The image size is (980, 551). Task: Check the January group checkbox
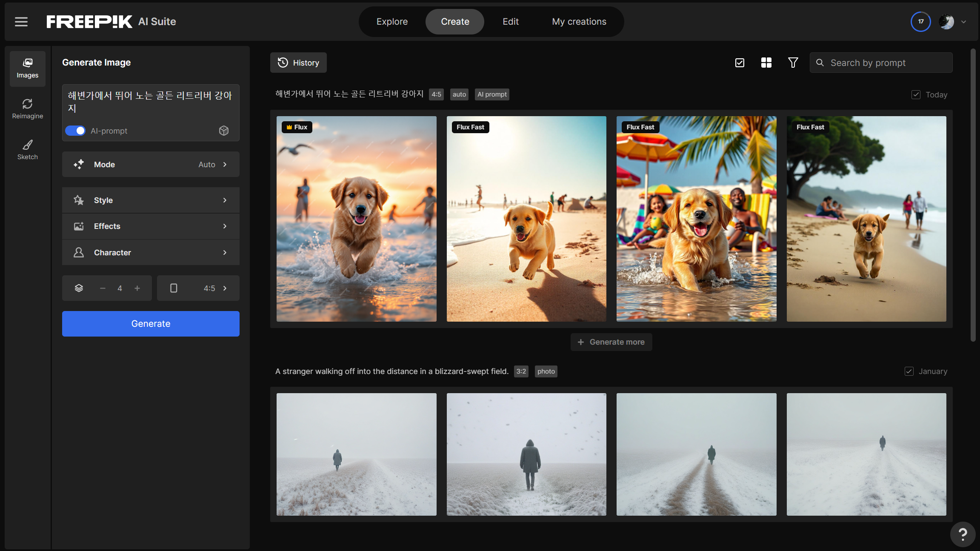[x=909, y=371]
